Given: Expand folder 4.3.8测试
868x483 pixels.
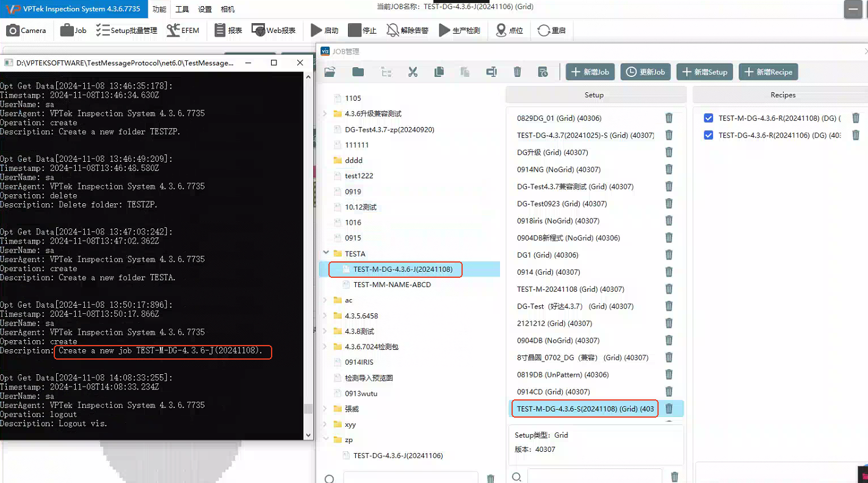Looking at the screenshot, I should 325,331.
